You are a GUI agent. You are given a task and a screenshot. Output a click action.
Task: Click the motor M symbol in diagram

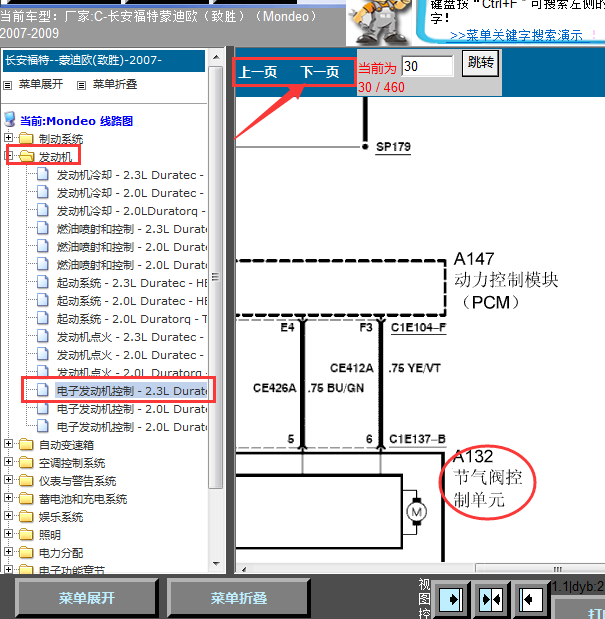[x=416, y=512]
